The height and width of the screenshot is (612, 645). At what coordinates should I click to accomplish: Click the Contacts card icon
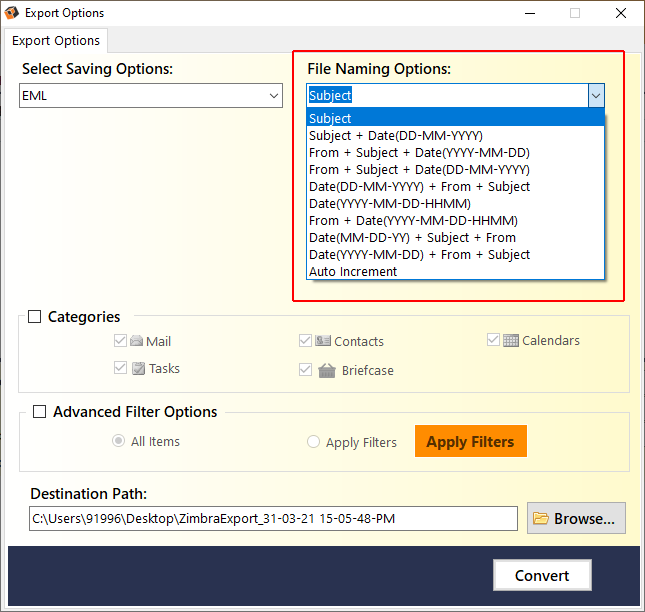[323, 341]
